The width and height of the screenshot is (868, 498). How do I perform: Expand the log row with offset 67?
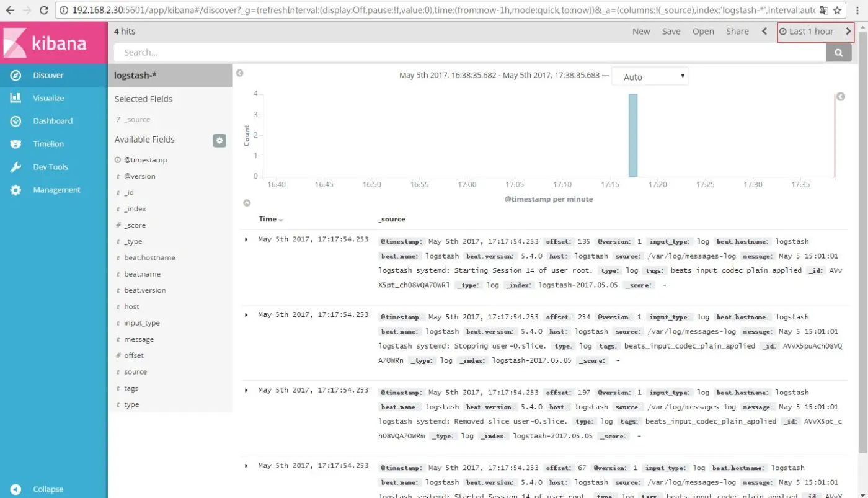pyautogui.click(x=246, y=466)
